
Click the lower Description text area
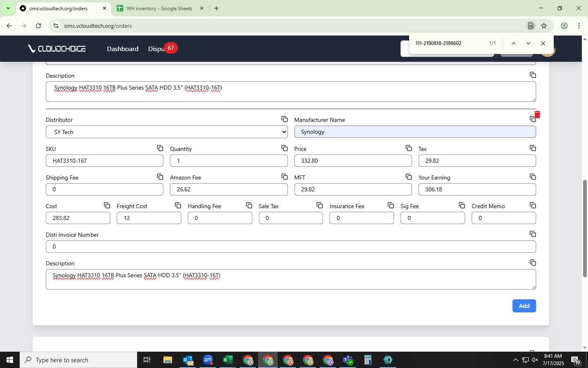[291, 279]
